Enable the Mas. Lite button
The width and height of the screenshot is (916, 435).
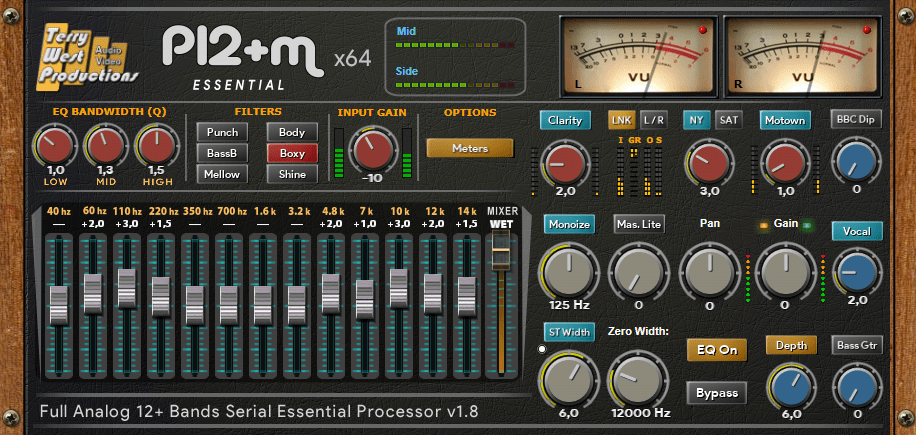tap(639, 224)
